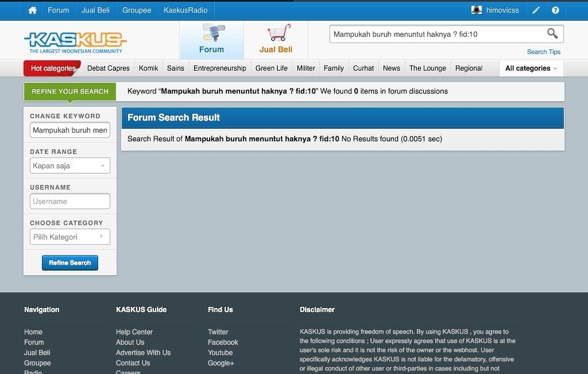
Task: Open KaskusRadio in top navigation
Action: 185,10
